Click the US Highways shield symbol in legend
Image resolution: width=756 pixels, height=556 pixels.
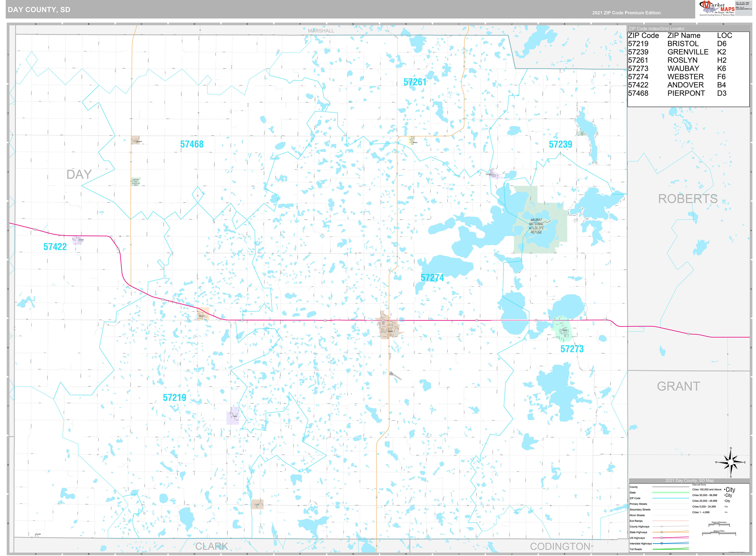click(662, 538)
